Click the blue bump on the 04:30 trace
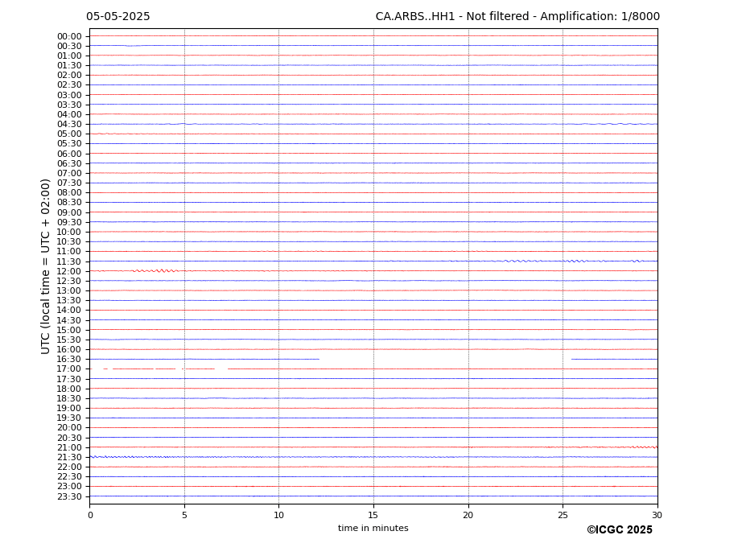 click(x=183, y=124)
